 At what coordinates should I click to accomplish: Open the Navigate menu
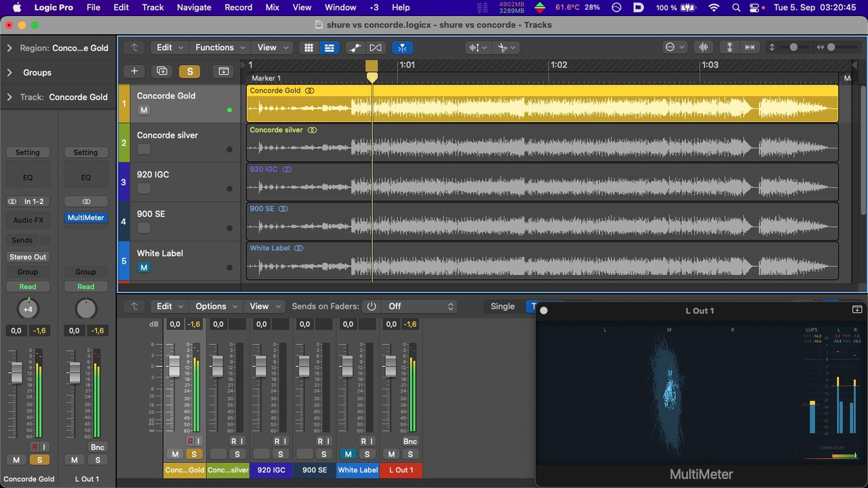[194, 7]
